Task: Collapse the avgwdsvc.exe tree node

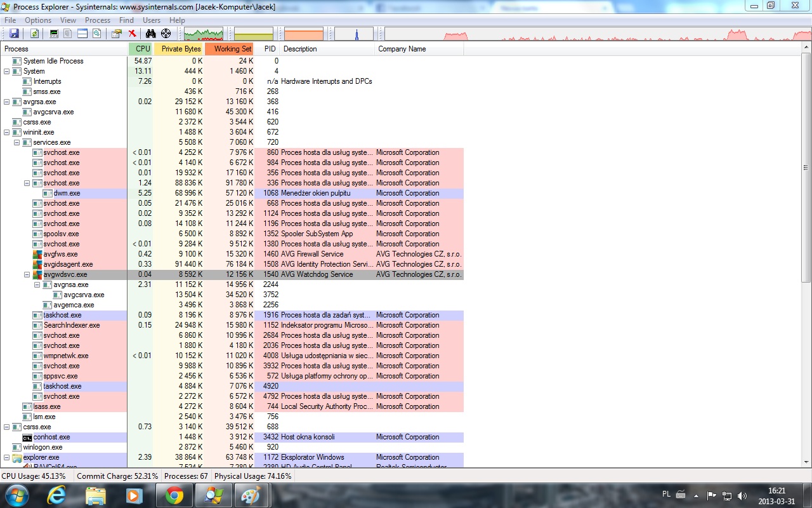Action: tap(27, 274)
